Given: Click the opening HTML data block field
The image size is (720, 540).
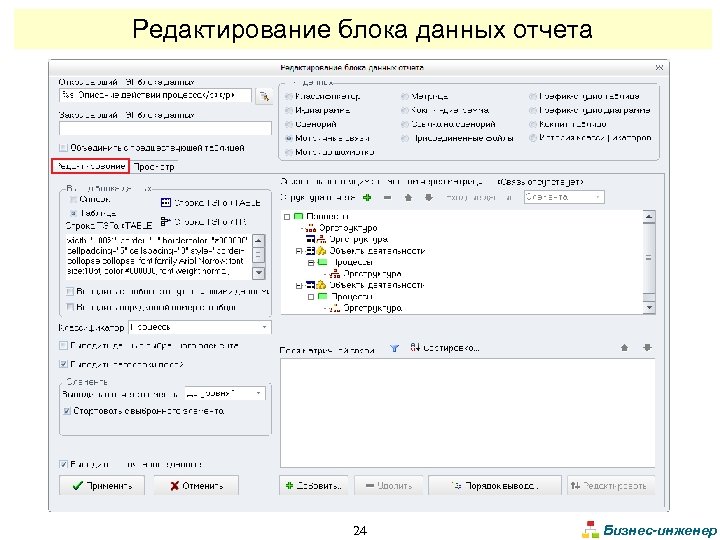Looking at the screenshot, I should coord(155,96).
